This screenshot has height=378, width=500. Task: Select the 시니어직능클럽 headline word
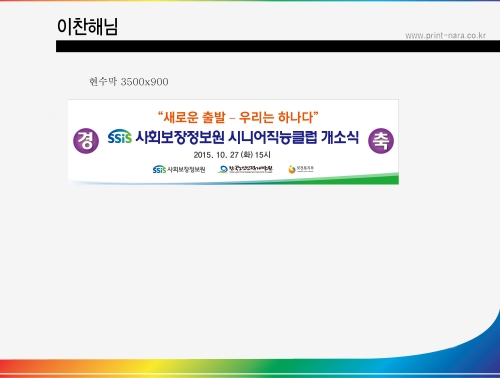coord(272,137)
